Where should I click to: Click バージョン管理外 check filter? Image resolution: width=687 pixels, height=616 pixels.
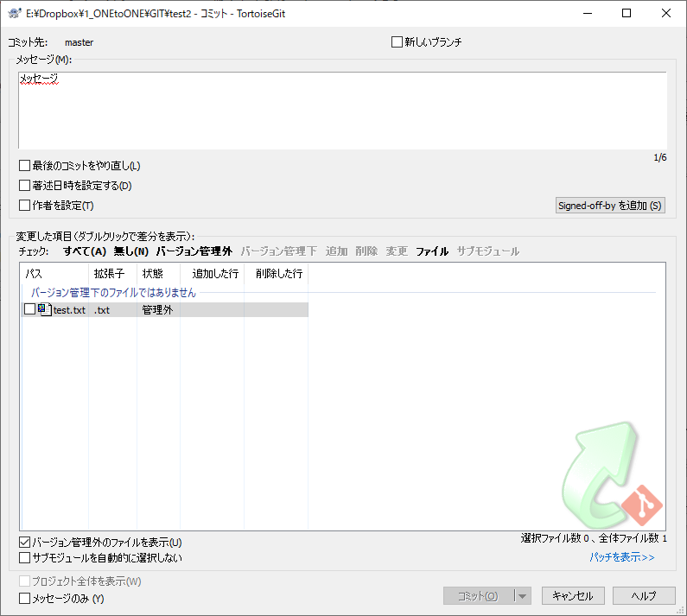click(x=194, y=251)
